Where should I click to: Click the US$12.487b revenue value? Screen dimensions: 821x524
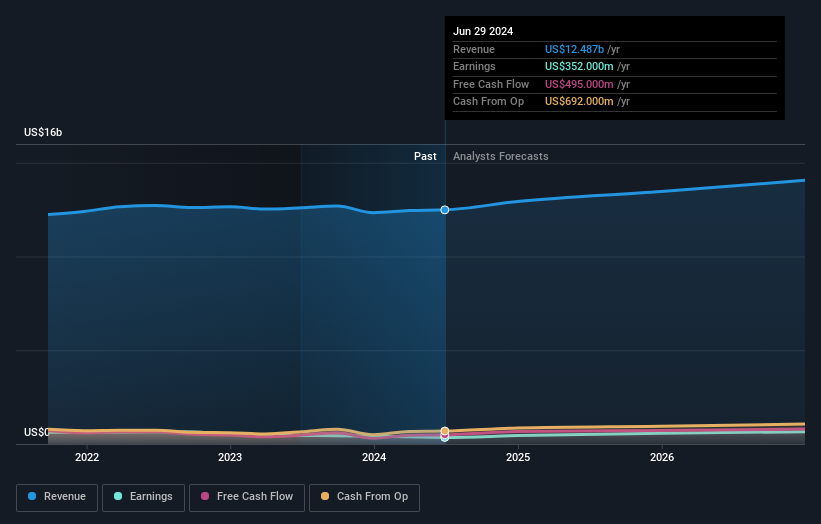pyautogui.click(x=574, y=49)
